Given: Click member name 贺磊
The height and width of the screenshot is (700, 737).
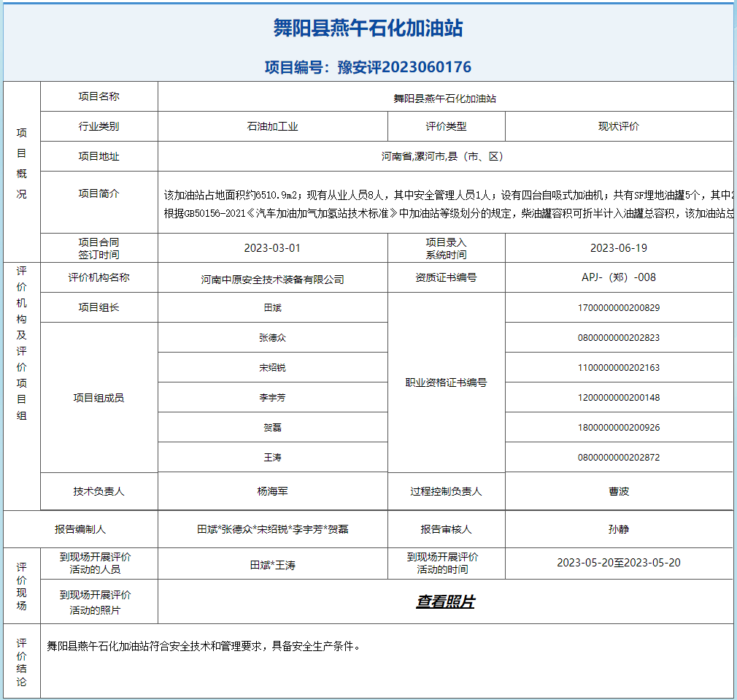Looking at the screenshot, I should (273, 427).
